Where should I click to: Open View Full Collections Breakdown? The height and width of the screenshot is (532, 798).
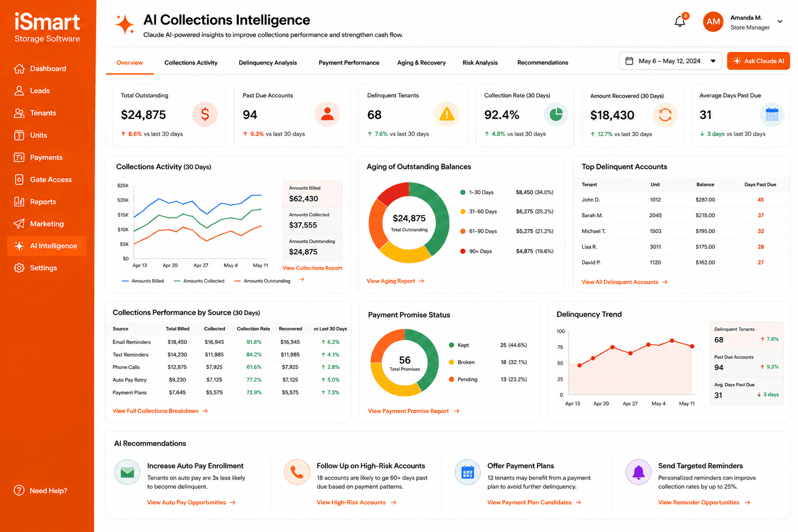pyautogui.click(x=160, y=411)
